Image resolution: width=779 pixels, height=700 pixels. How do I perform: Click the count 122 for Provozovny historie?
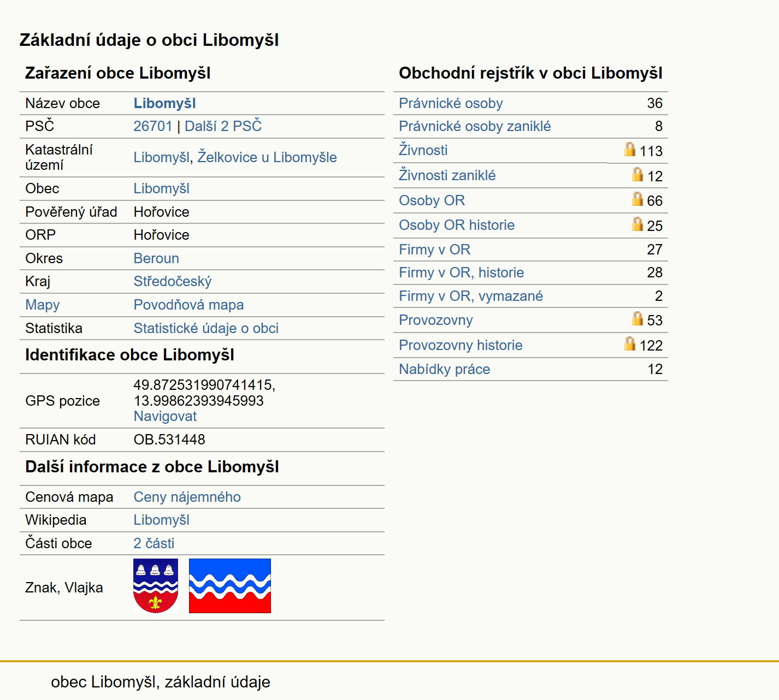pos(651,346)
